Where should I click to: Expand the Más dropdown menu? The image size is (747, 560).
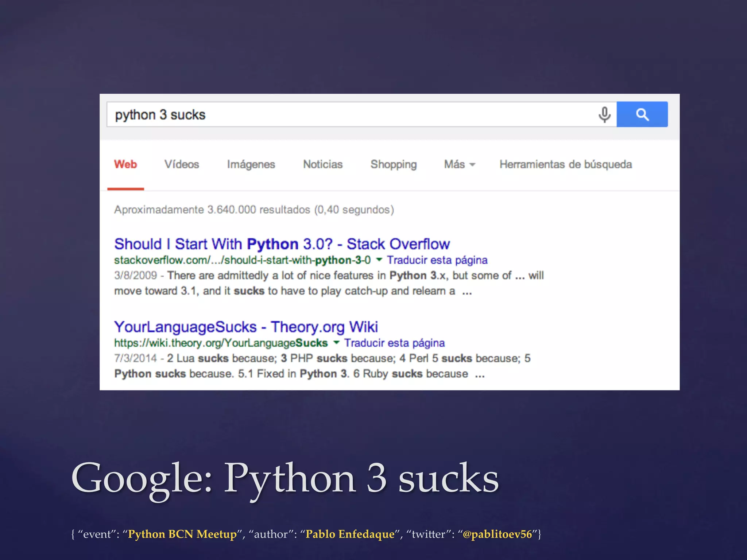[x=459, y=164]
